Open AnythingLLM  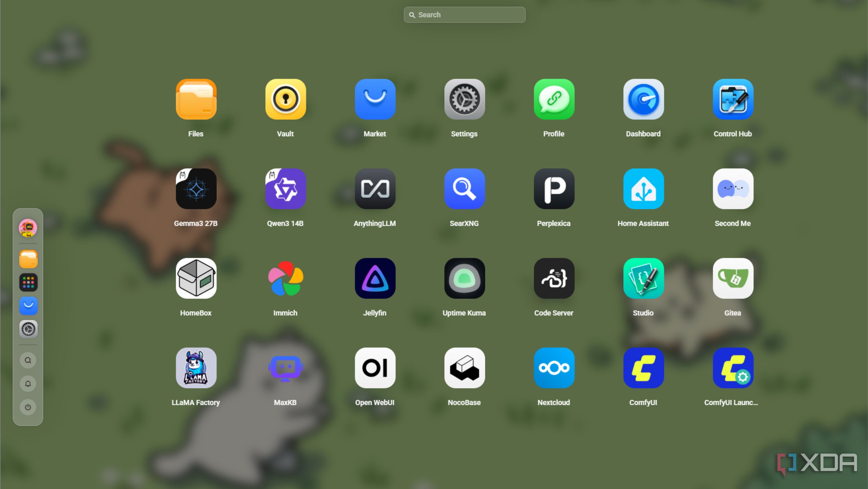375,189
